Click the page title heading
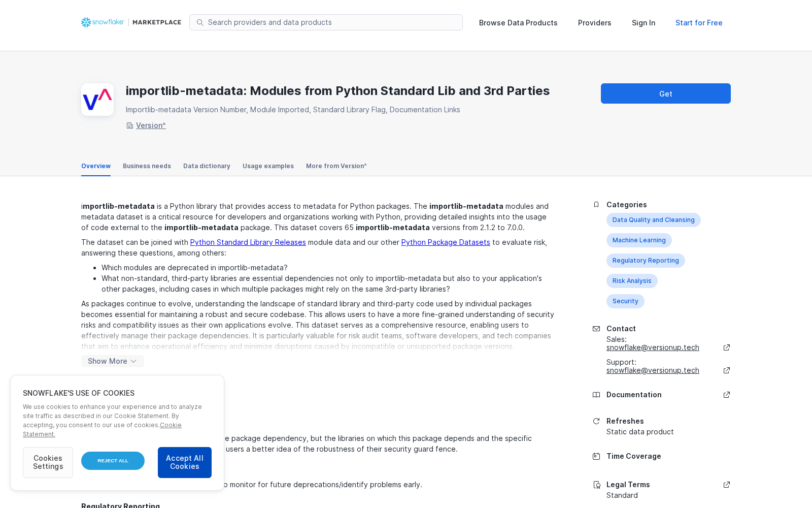 pyautogui.click(x=337, y=91)
